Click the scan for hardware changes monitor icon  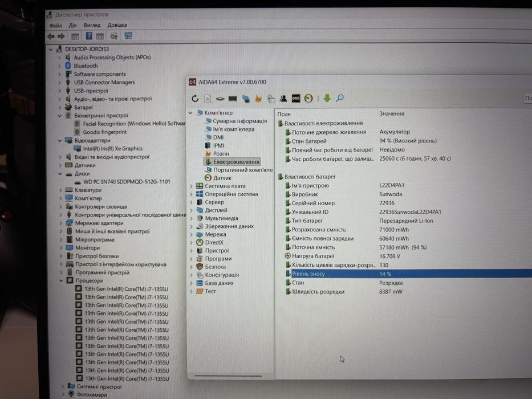(128, 35)
